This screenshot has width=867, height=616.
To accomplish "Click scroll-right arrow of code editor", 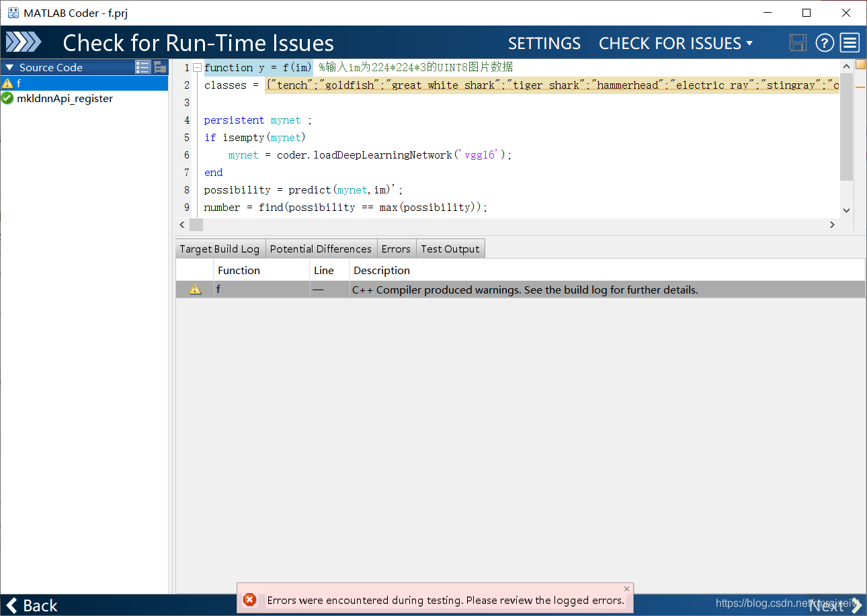I will tap(832, 225).
